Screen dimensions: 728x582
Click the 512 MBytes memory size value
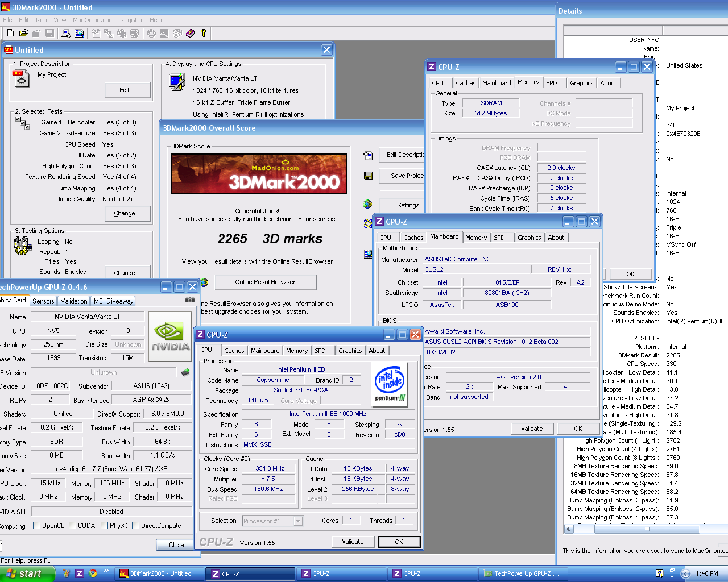pos(491,113)
